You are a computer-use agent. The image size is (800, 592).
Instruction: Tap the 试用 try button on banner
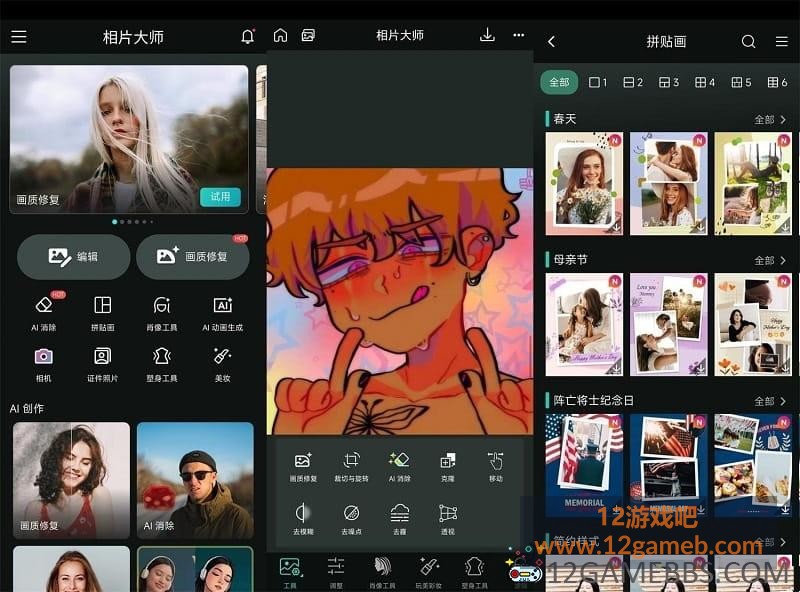pos(220,197)
